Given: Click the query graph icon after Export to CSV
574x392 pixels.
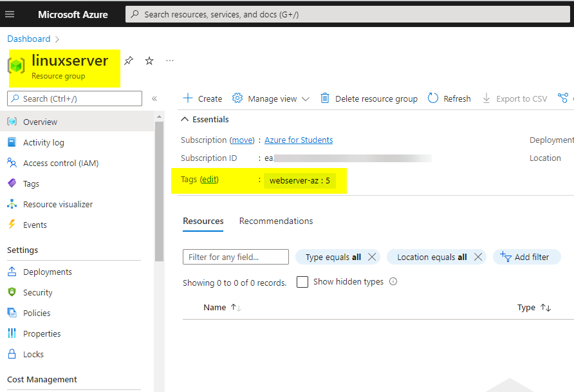Looking at the screenshot, I should click(x=562, y=98).
